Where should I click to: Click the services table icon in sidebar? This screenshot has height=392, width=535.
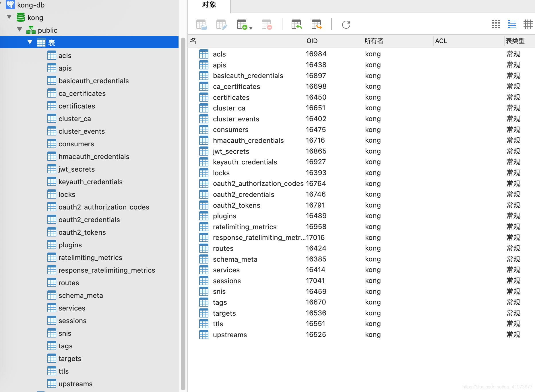(x=52, y=308)
